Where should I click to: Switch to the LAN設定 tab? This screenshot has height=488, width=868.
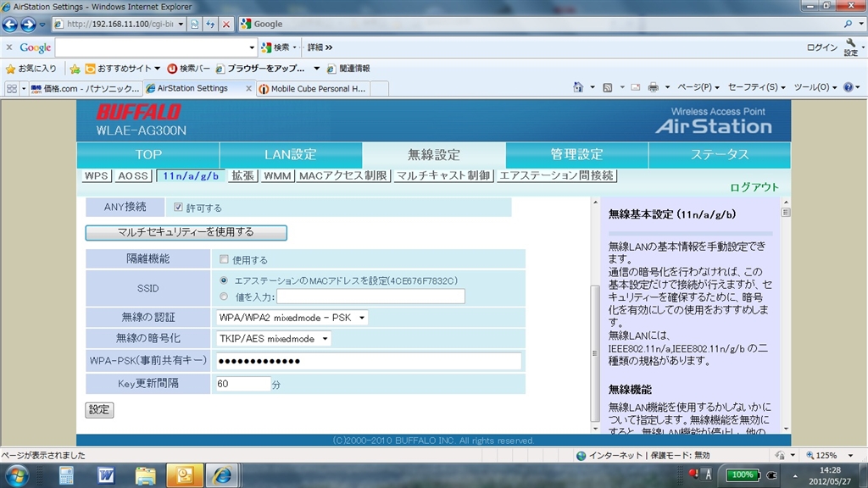click(x=290, y=154)
